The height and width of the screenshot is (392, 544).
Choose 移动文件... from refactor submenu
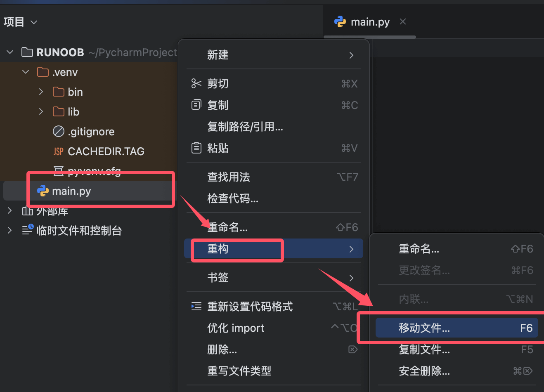coord(457,328)
